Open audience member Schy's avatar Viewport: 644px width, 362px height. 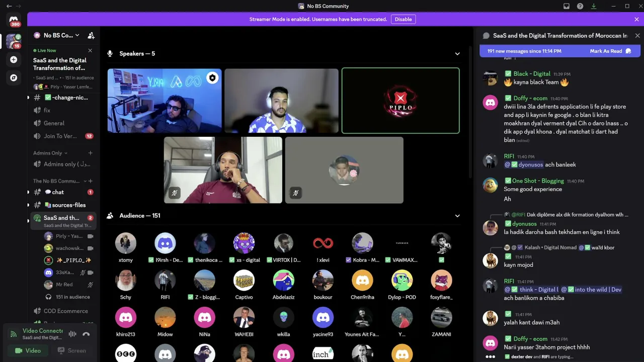point(126,281)
